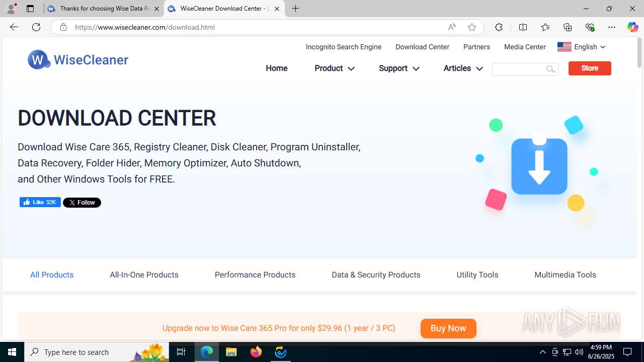Go to Home menu item
This screenshot has width=644, height=362.
[x=277, y=68]
